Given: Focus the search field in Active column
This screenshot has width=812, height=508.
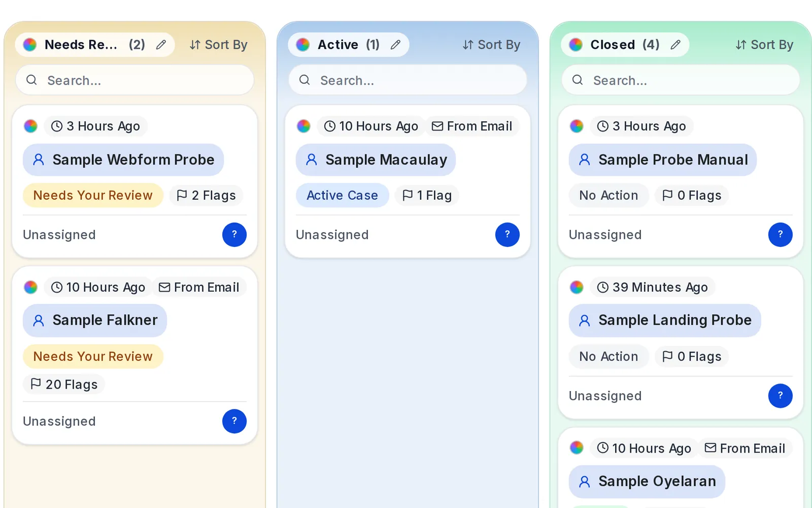Looking at the screenshot, I should pyautogui.click(x=408, y=80).
